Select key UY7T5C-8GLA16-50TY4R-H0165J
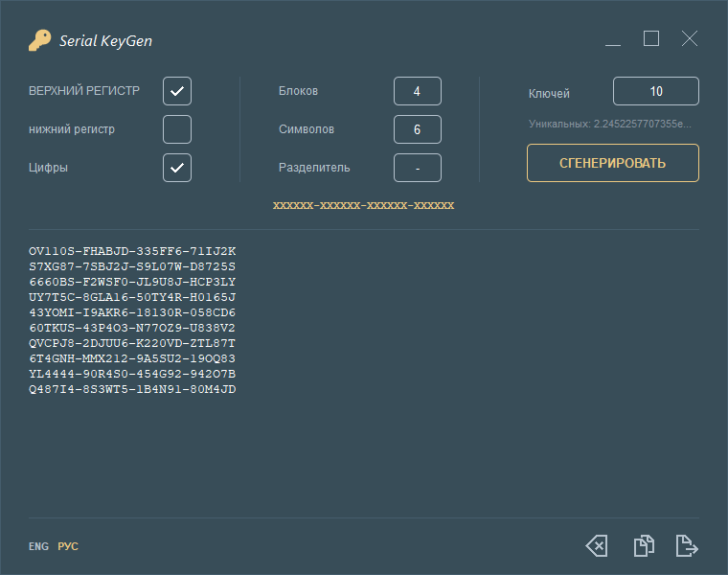The height and width of the screenshot is (575, 728). [x=132, y=297]
